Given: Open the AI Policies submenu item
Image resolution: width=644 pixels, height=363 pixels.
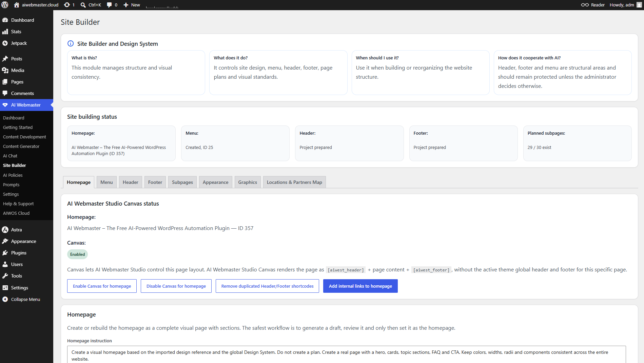Looking at the screenshot, I should 13,175.
